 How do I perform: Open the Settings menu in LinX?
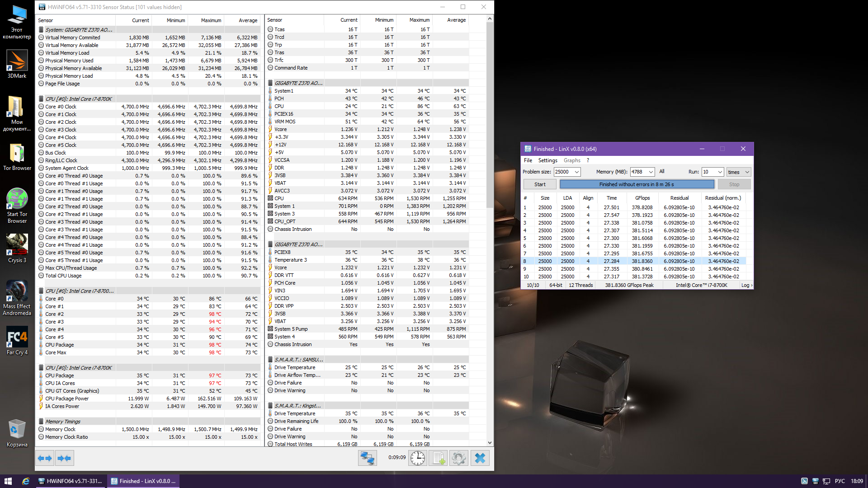click(547, 160)
